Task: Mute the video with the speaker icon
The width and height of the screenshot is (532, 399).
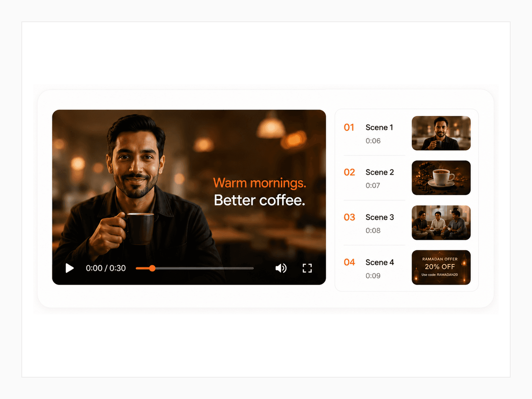Action: pos(281,268)
